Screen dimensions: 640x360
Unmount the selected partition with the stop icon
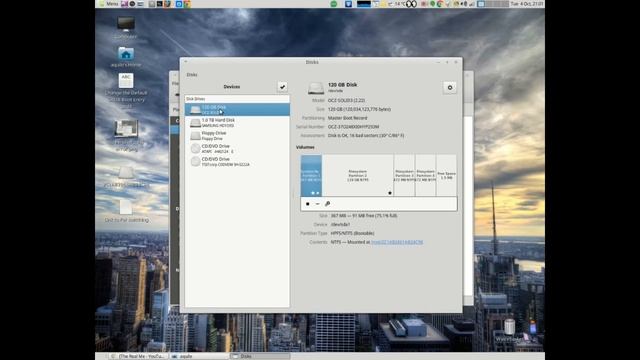[308, 204]
